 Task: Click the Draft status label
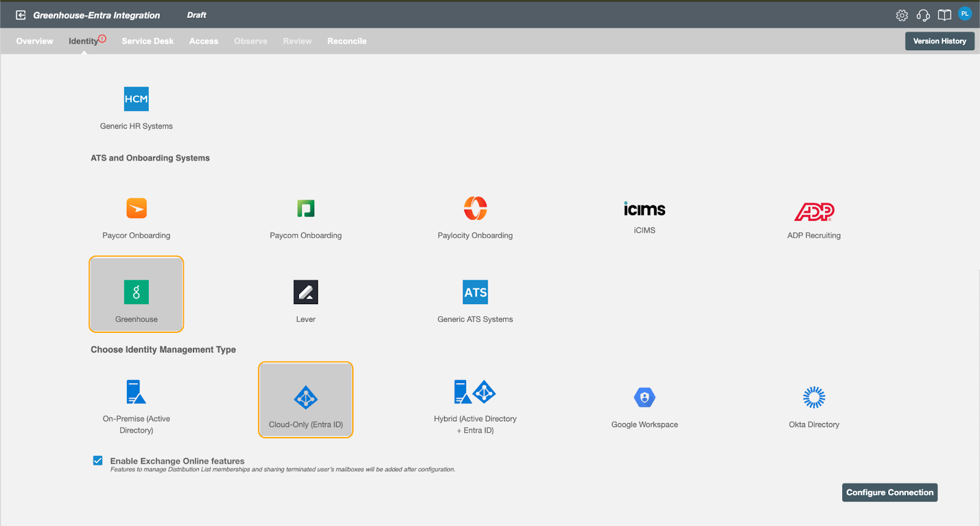click(x=197, y=15)
